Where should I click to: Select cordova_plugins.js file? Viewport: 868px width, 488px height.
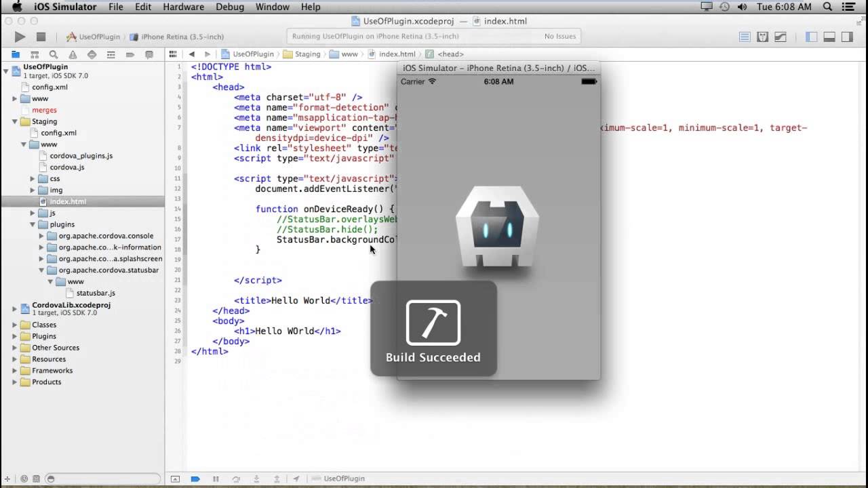tap(81, 156)
